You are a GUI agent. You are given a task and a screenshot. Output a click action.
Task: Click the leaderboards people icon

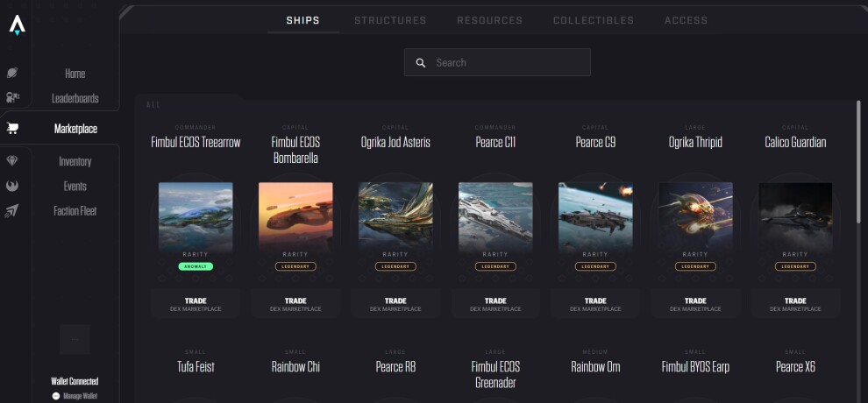pos(12,98)
